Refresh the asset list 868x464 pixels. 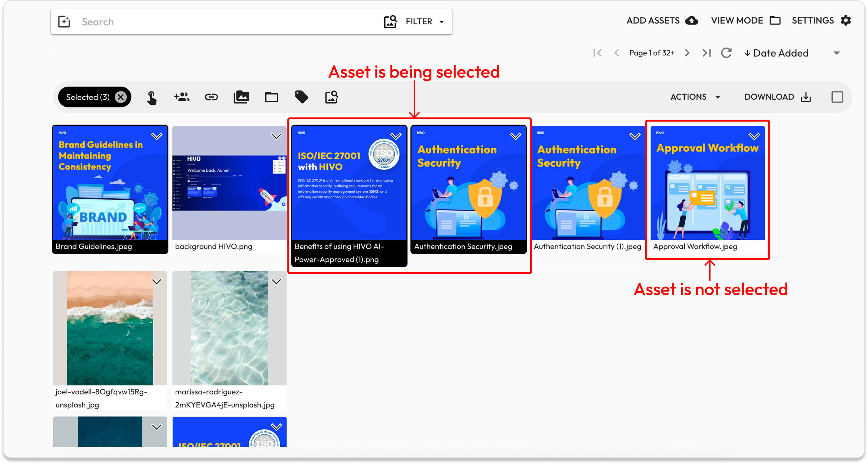pos(726,53)
